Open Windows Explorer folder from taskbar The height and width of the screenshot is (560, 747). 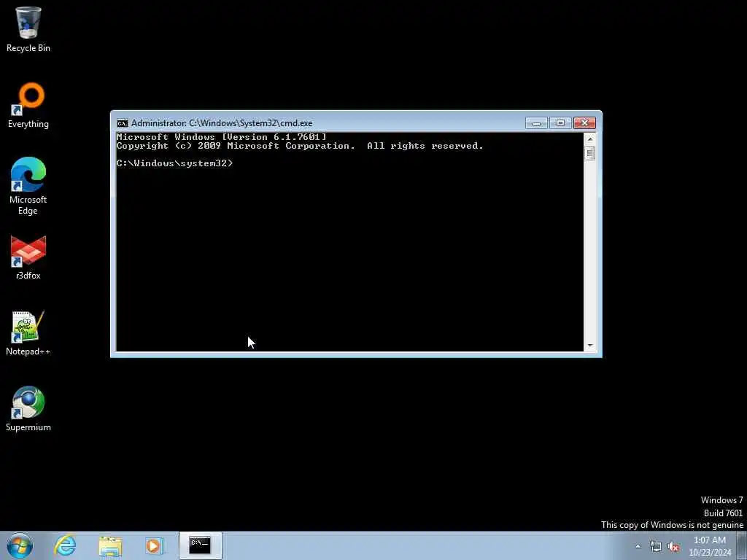[110, 545]
